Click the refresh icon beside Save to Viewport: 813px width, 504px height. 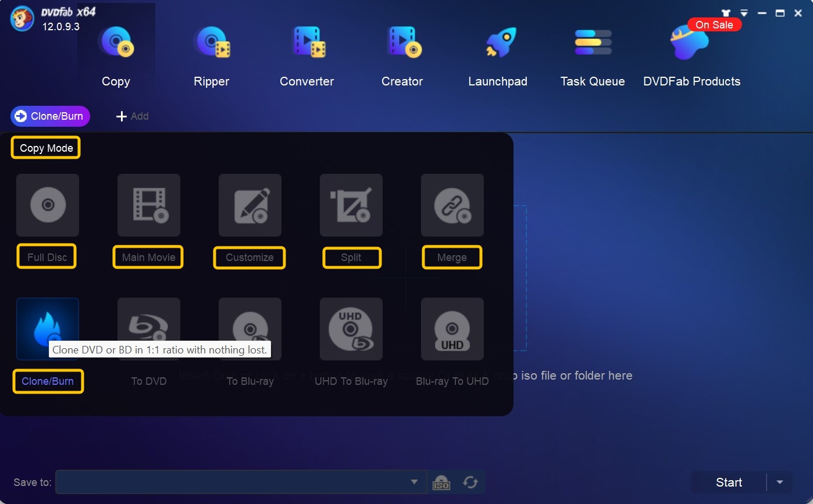point(470,482)
